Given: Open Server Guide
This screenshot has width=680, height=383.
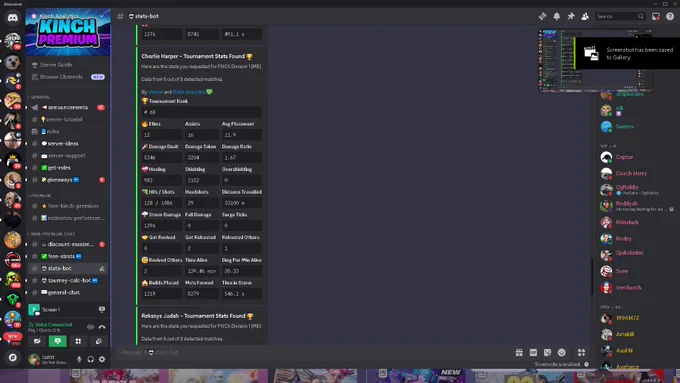Looking at the screenshot, I should click(x=56, y=65).
